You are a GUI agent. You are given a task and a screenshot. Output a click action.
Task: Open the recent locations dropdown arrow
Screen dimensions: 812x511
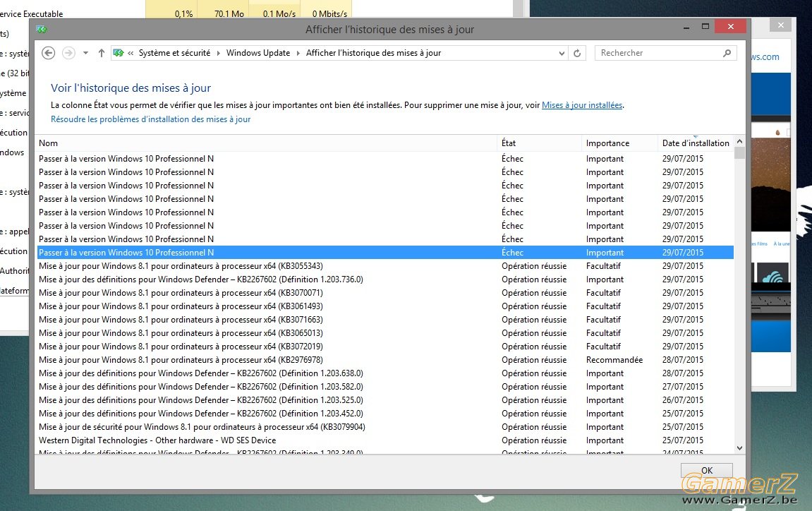coord(86,53)
